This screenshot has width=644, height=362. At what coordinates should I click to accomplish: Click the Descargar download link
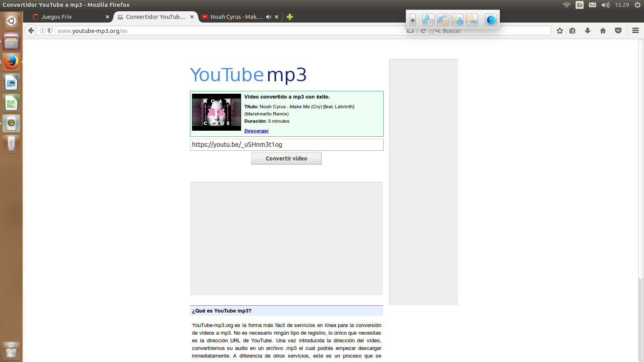[256, 131]
